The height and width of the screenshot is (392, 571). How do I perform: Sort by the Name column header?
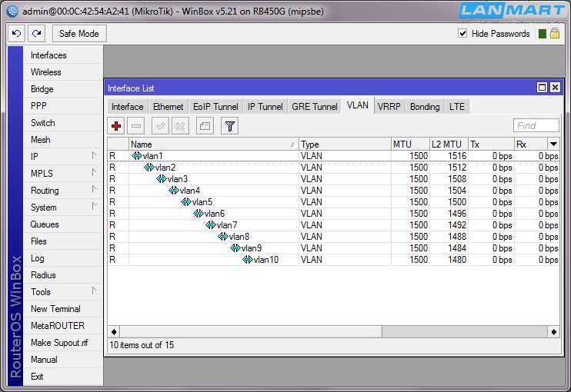[214, 145]
